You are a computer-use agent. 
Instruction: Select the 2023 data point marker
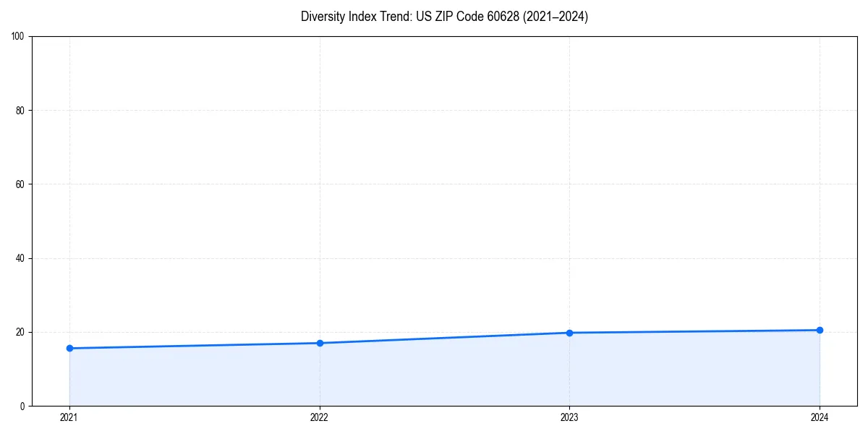coord(570,333)
